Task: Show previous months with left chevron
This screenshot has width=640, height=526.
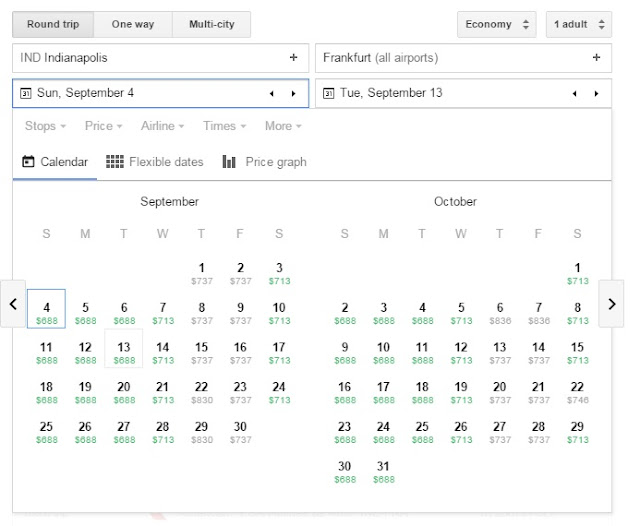Action: coord(13,304)
